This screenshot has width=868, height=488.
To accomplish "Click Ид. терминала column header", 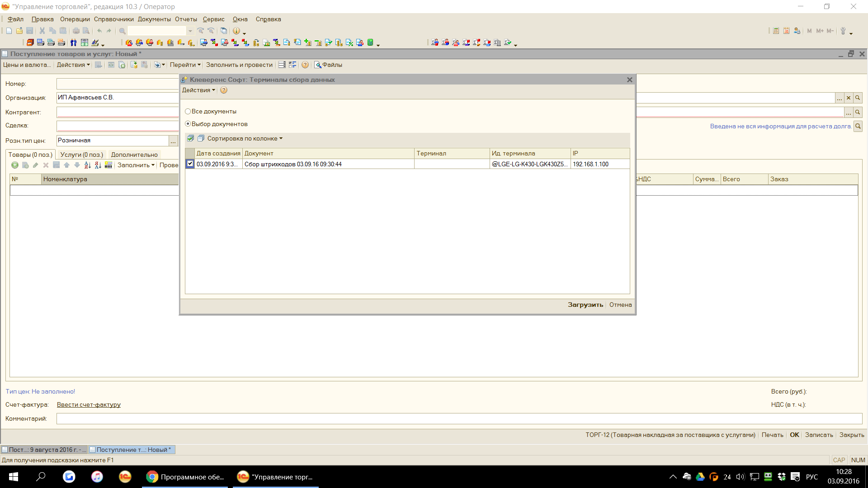I will coord(530,153).
